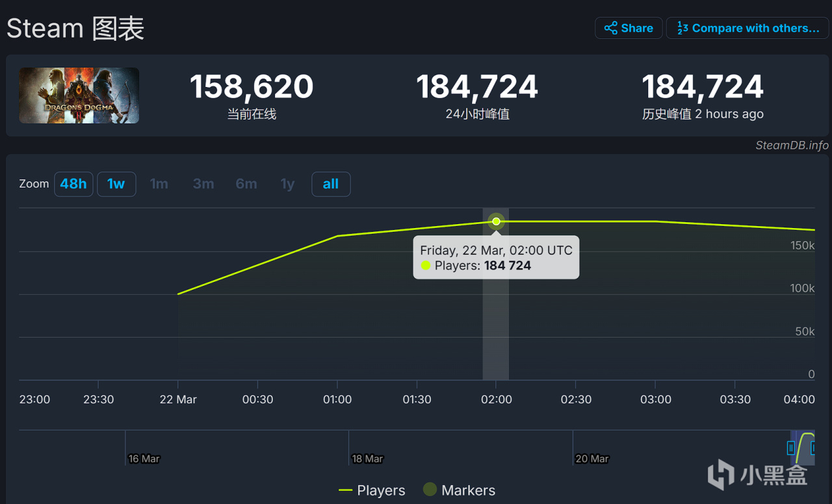Click the Share button
This screenshot has height=504, width=832.
(629, 28)
